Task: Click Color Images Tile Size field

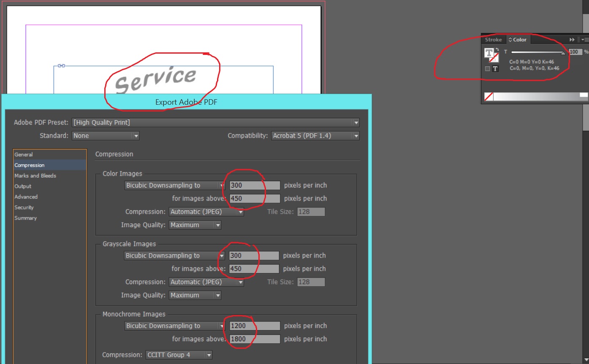Action: tap(311, 212)
